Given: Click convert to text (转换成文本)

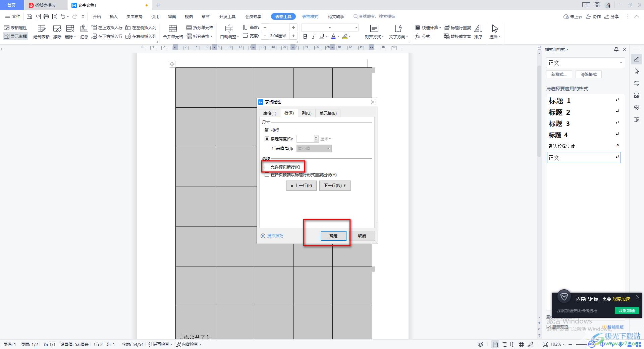Looking at the screenshot, I should click(458, 36).
